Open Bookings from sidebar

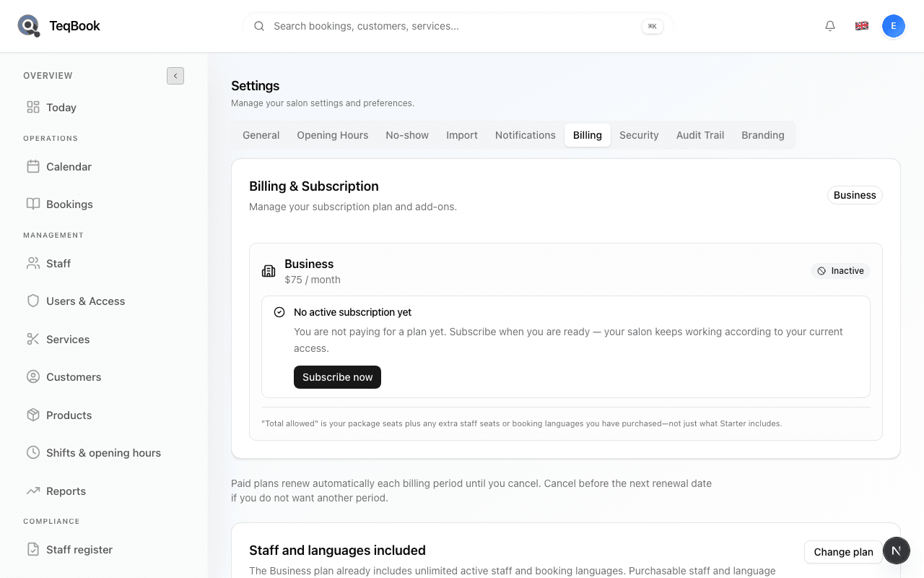pos(104,204)
